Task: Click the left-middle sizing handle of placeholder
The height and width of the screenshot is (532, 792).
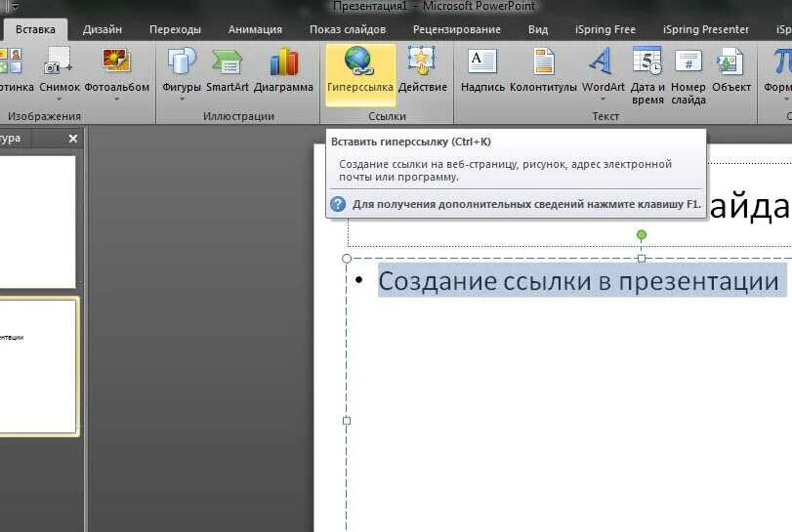Action: 347,421
